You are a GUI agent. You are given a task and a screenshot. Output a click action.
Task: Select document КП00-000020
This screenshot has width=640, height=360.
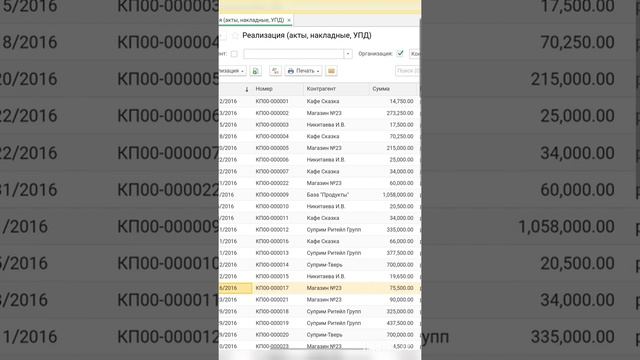[272, 335]
